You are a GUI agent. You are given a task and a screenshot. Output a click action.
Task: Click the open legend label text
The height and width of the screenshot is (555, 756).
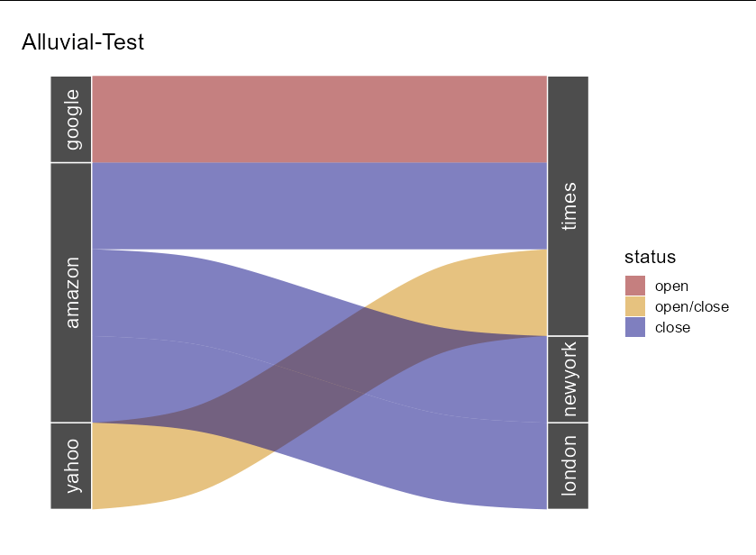click(x=671, y=286)
